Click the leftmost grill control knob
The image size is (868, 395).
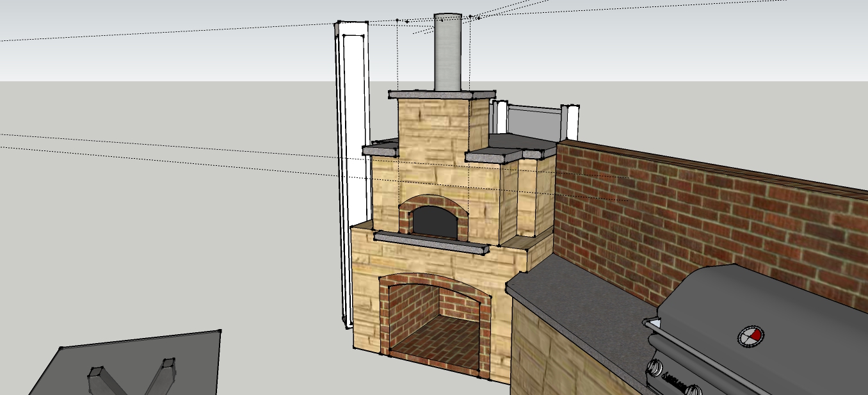[655, 367]
